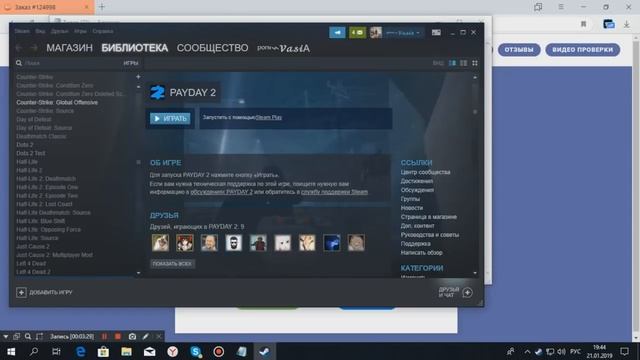Viewport: 640px width, 360px height.
Task: Click the game details scroll-down arrow
Action: [x=475, y=273]
